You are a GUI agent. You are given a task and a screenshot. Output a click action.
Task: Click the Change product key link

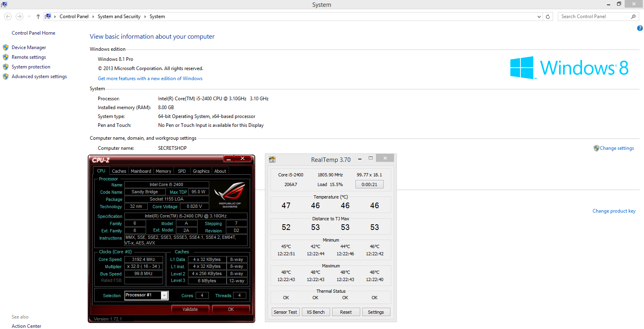click(614, 211)
